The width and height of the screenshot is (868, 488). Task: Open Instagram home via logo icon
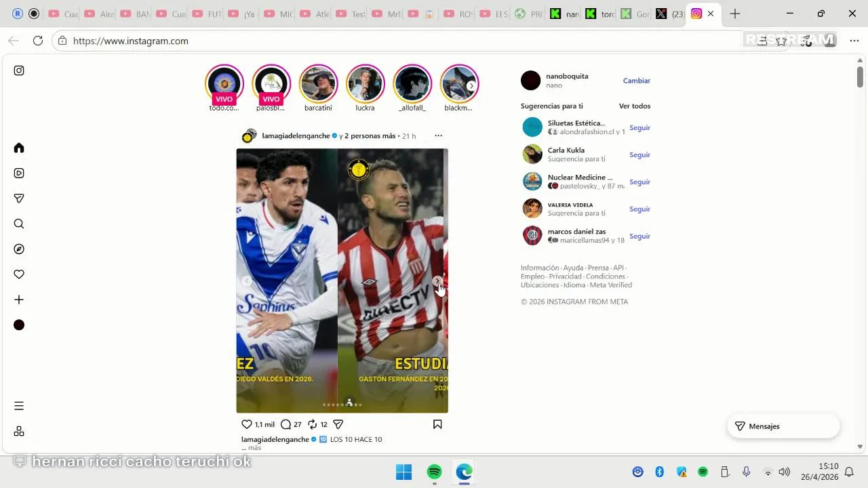(x=19, y=70)
